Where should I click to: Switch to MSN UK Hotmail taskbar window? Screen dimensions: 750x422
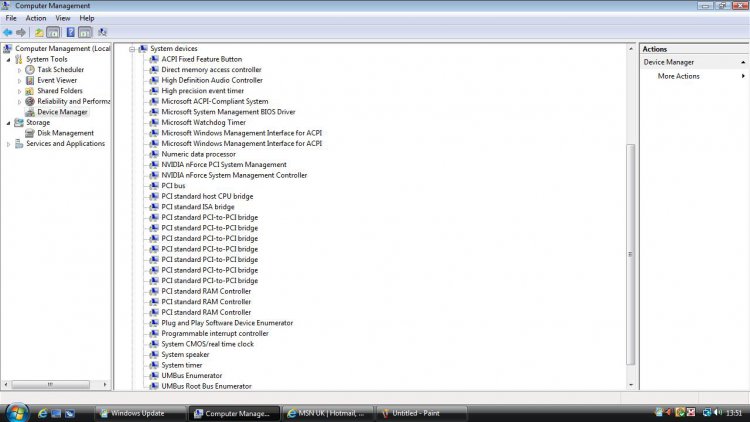coord(329,413)
